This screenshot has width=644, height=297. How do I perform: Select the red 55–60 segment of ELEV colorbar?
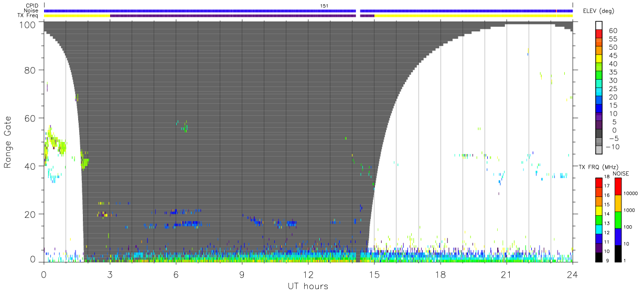point(598,34)
